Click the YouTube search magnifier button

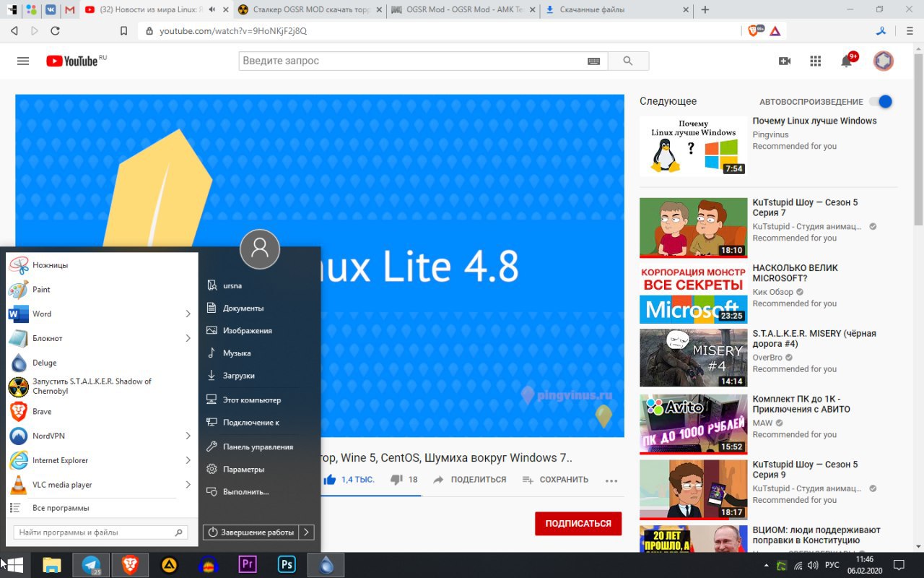point(628,61)
